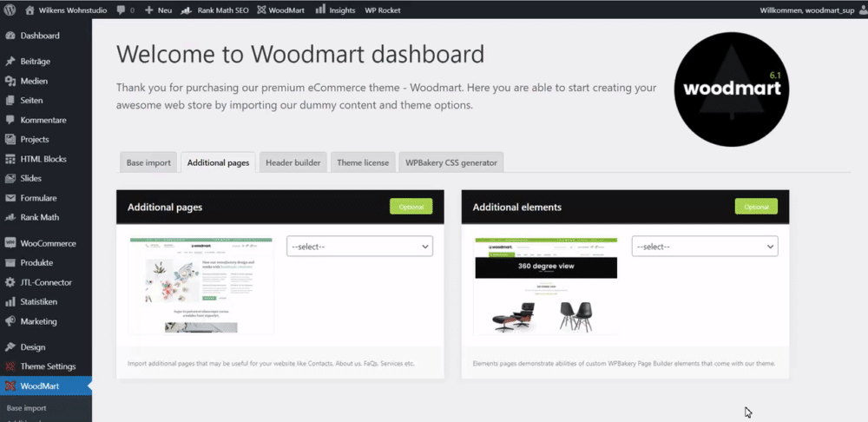
Task: Click the Statistiken bar chart icon
Action: [10, 302]
